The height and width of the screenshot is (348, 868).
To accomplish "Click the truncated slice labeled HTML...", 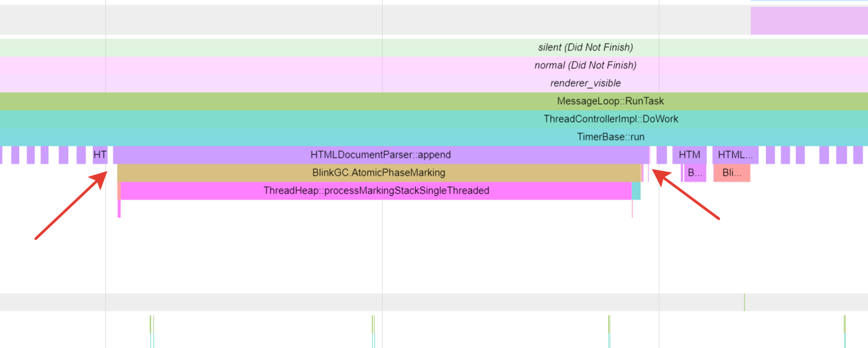I will tap(735, 154).
